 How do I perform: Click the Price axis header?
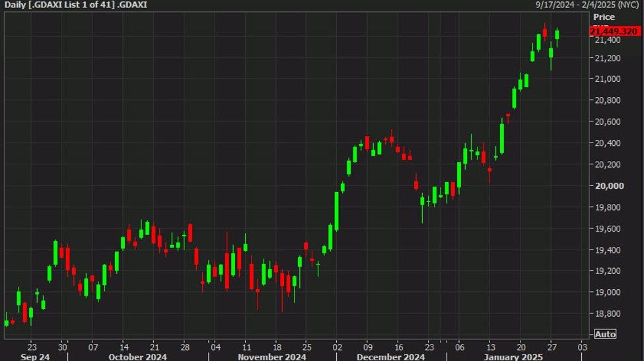pos(604,17)
